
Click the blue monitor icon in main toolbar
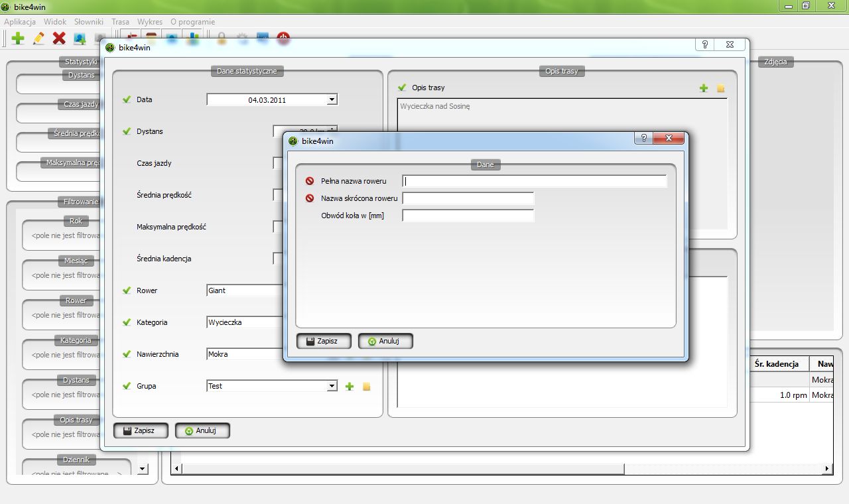pos(263,38)
